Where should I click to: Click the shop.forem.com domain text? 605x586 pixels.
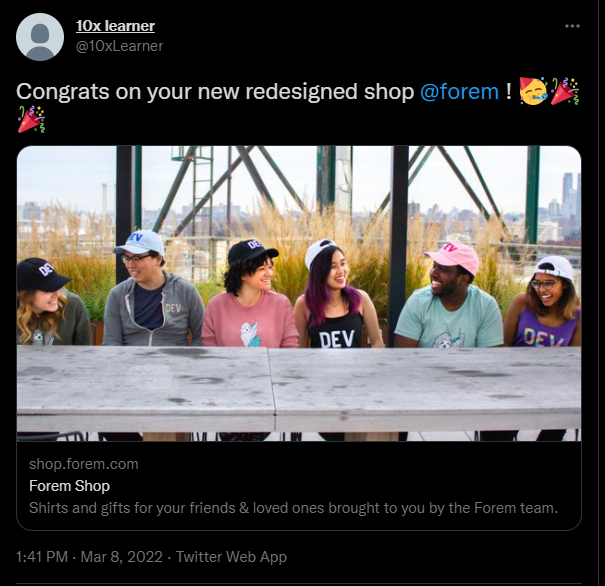pyautogui.click(x=84, y=464)
